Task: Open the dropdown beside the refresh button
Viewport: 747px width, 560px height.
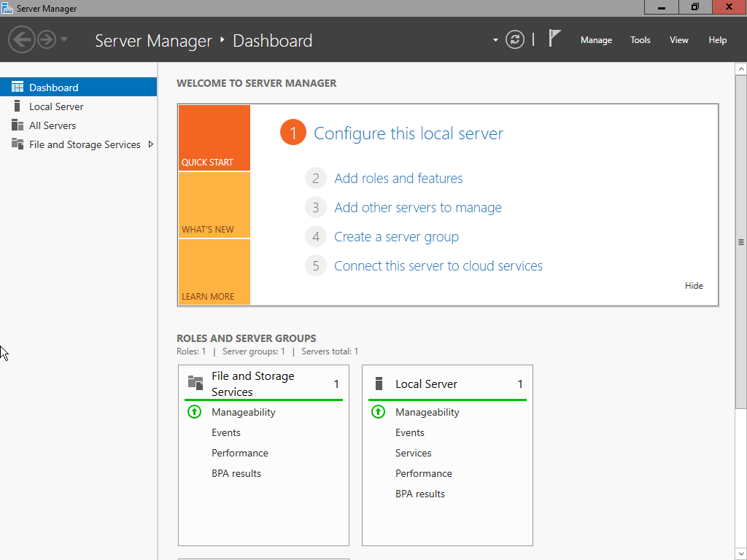Action: click(x=495, y=40)
